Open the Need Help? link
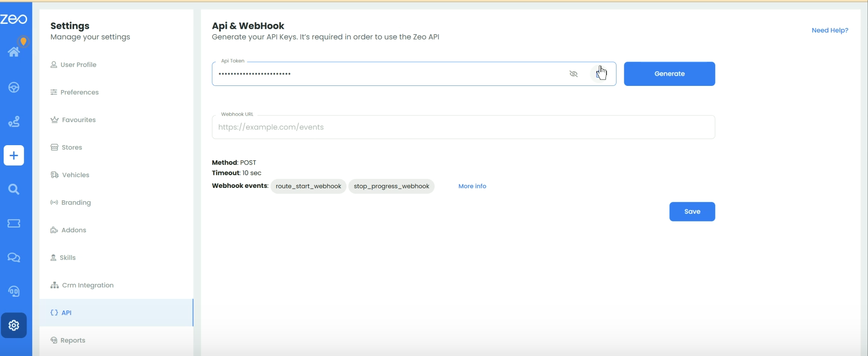Viewport: 868px width, 356px height. 830,30
